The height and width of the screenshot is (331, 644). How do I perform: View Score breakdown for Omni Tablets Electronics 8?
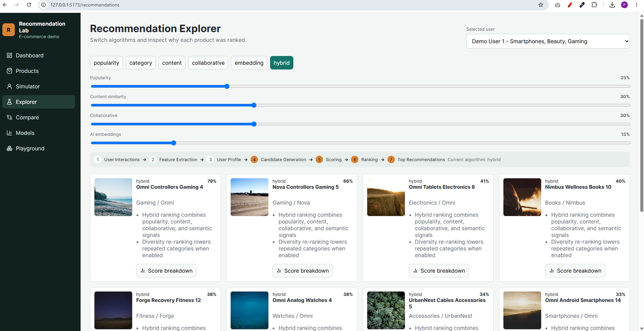[x=439, y=271]
